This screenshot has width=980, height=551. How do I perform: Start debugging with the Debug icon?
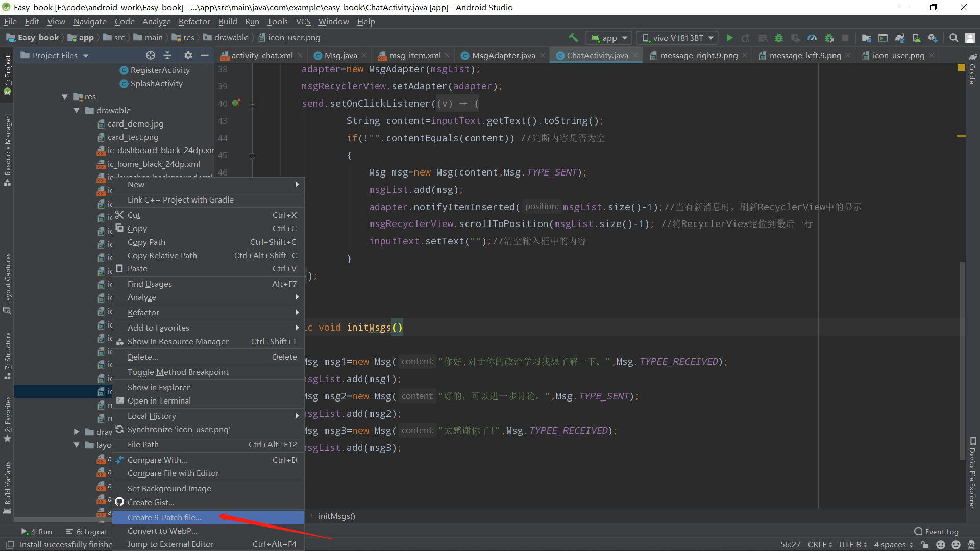click(779, 37)
